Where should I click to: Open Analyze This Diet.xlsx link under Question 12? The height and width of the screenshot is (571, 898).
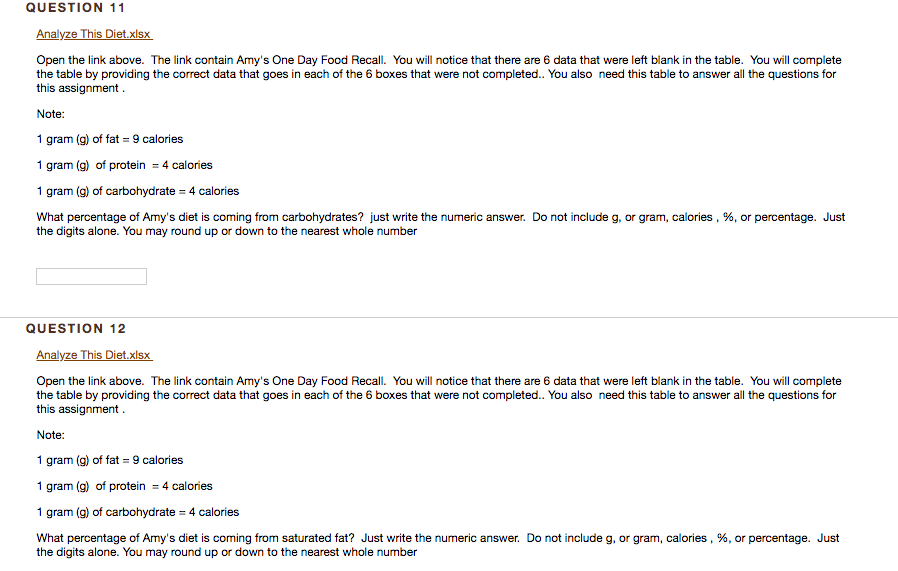pyautogui.click(x=94, y=355)
